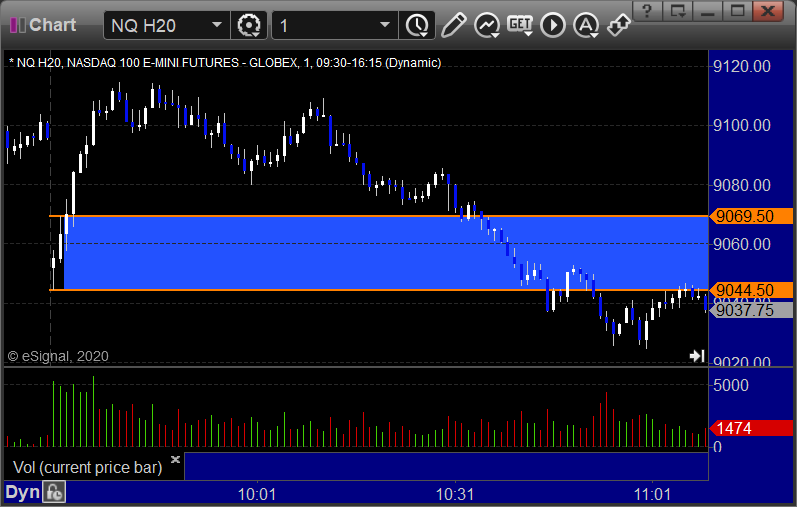Click the 10:01 time axis label
797x507 pixels.
257,494
